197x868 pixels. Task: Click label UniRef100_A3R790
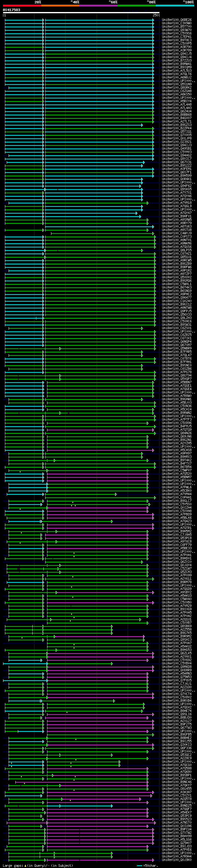point(177,47)
